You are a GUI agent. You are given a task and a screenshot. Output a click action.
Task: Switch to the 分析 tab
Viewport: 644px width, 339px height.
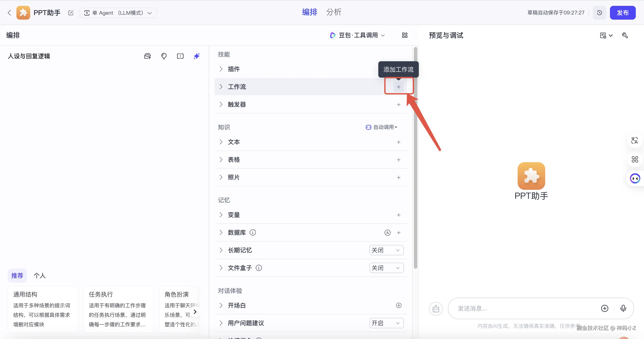(333, 12)
